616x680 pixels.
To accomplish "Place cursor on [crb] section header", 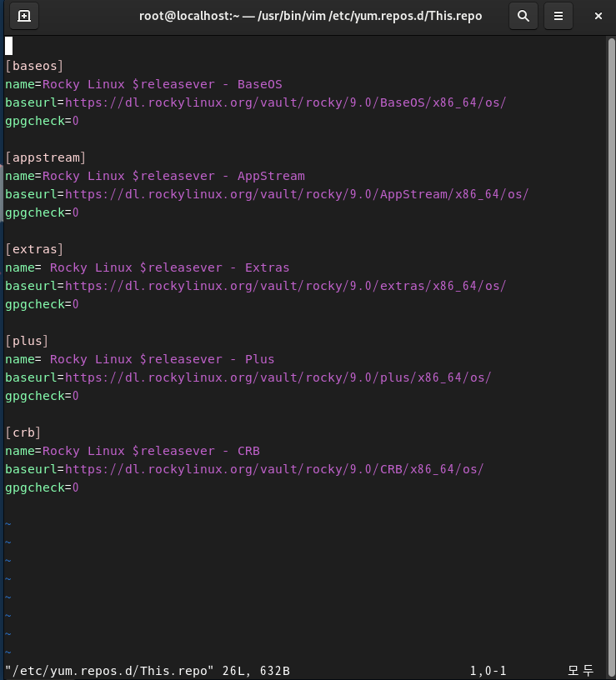I will coord(23,432).
